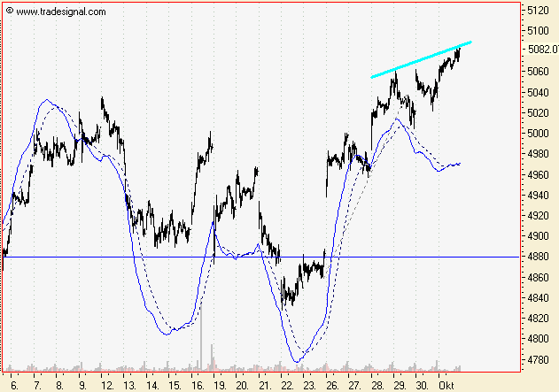Click the 5040 price axis label

[539, 93]
